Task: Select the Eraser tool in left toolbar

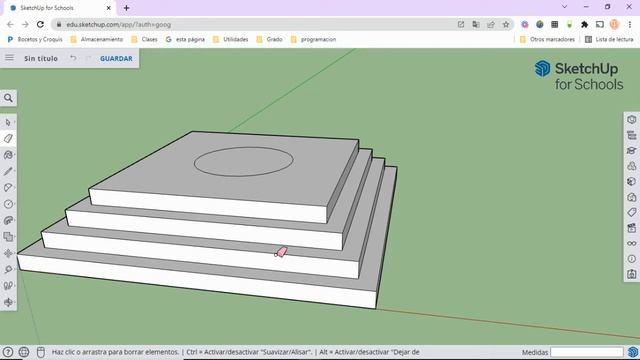Action: [8, 138]
